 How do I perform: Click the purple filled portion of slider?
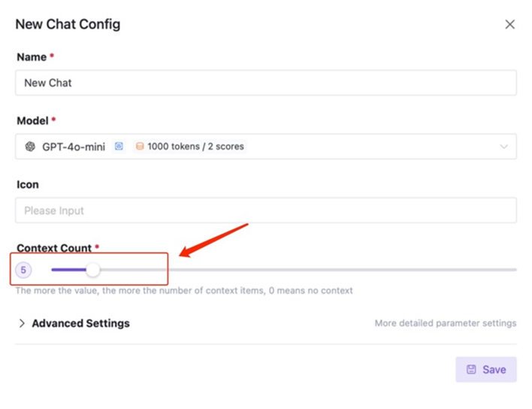[68, 270]
